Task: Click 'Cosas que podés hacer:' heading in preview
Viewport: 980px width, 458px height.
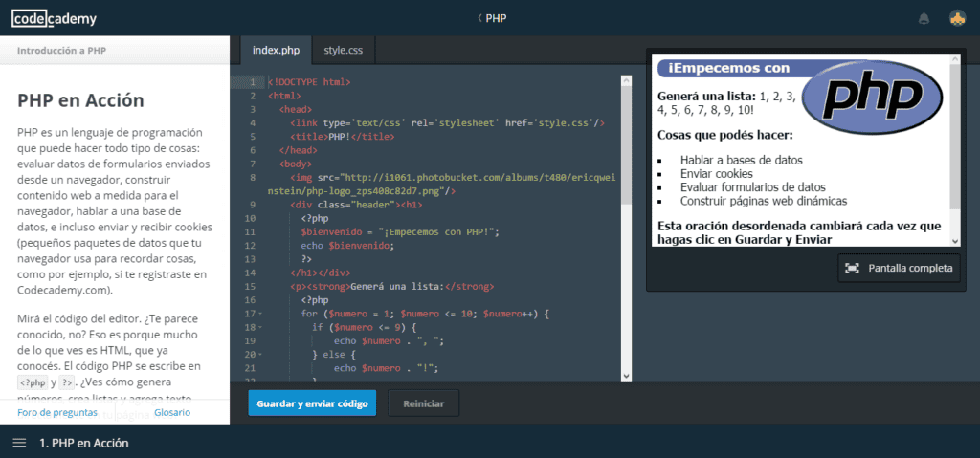Action: pyautogui.click(x=725, y=135)
